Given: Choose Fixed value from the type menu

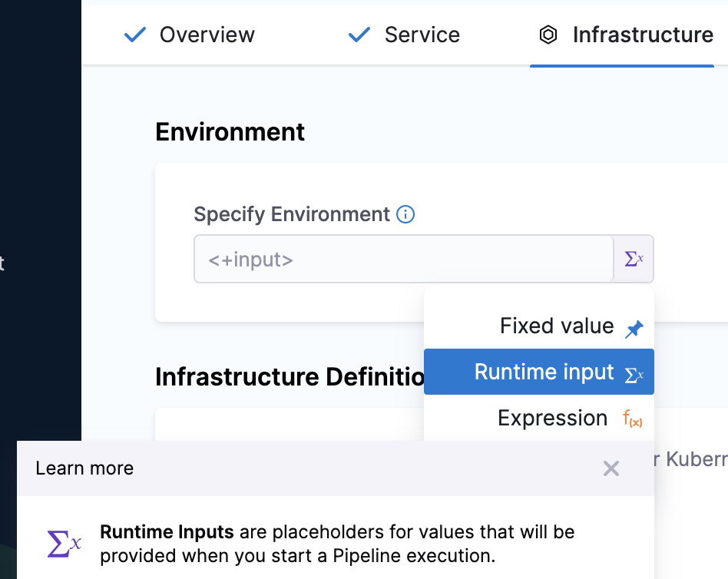Looking at the screenshot, I should (x=556, y=326).
